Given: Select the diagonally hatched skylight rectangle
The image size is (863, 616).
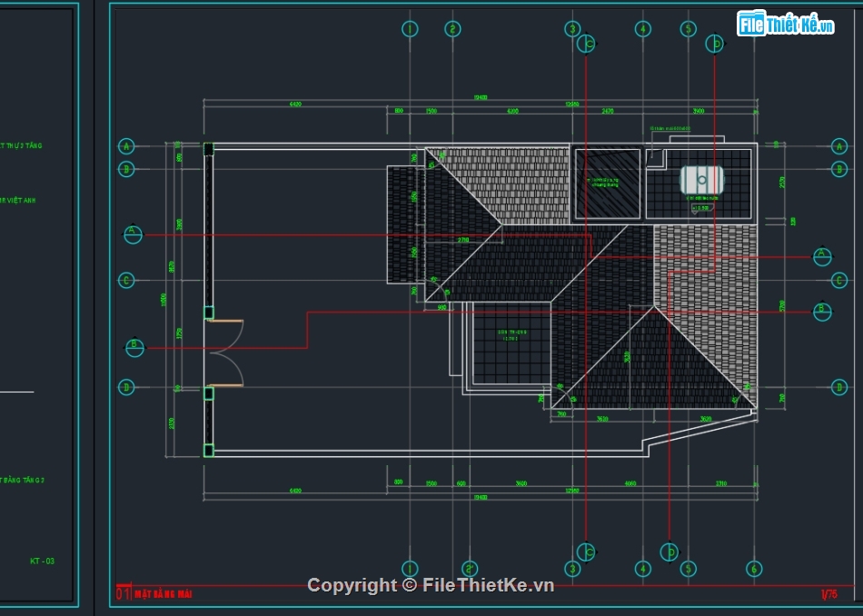Looking at the screenshot, I should [x=607, y=183].
